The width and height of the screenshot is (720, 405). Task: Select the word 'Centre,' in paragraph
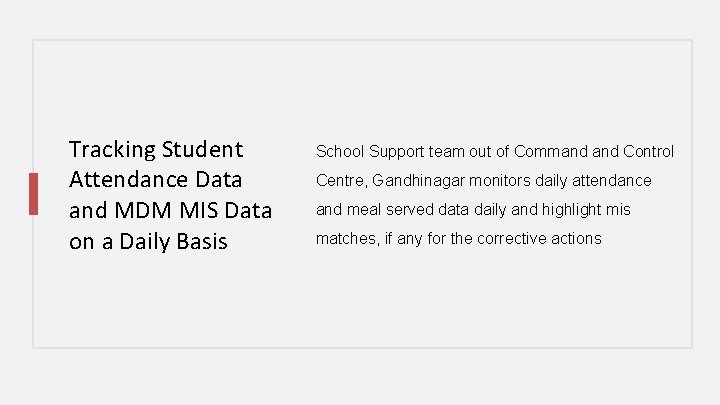342,181
